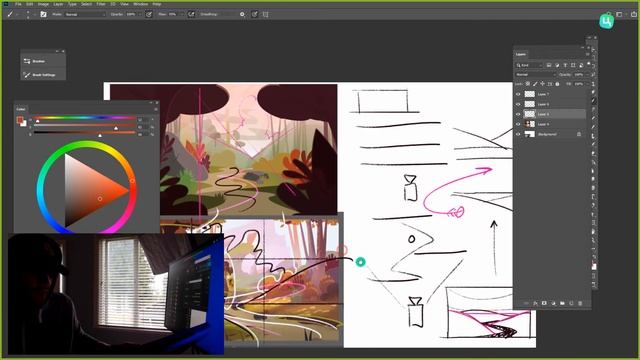Filter for pixel layers
The height and width of the screenshot is (360, 640).
[549, 65]
